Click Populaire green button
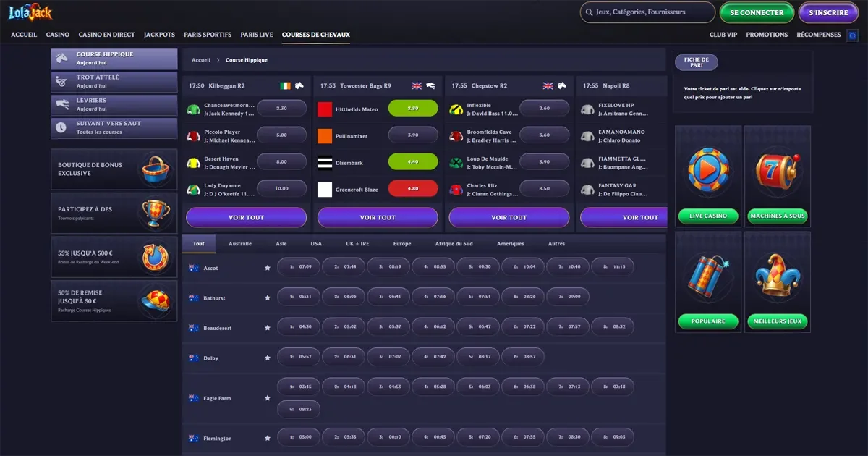868x456 pixels. pyautogui.click(x=708, y=321)
